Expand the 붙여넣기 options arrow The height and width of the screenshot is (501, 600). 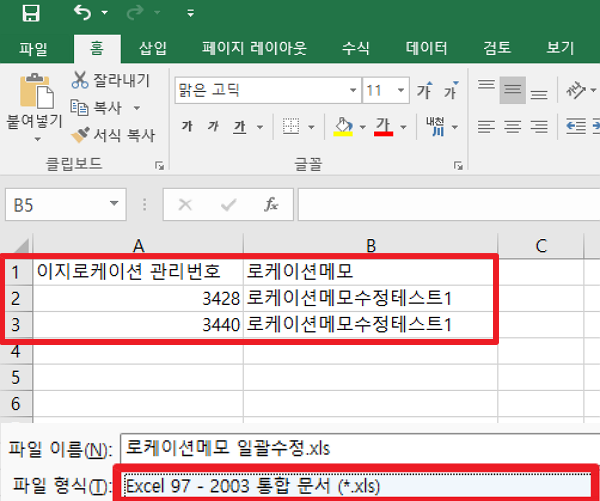pyautogui.click(x=37, y=139)
